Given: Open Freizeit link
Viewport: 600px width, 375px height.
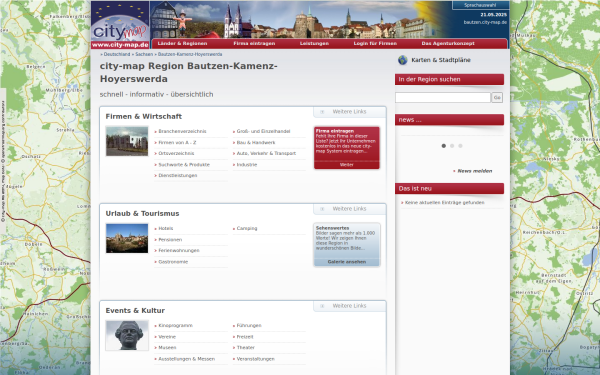Looking at the screenshot, I should (245, 337).
